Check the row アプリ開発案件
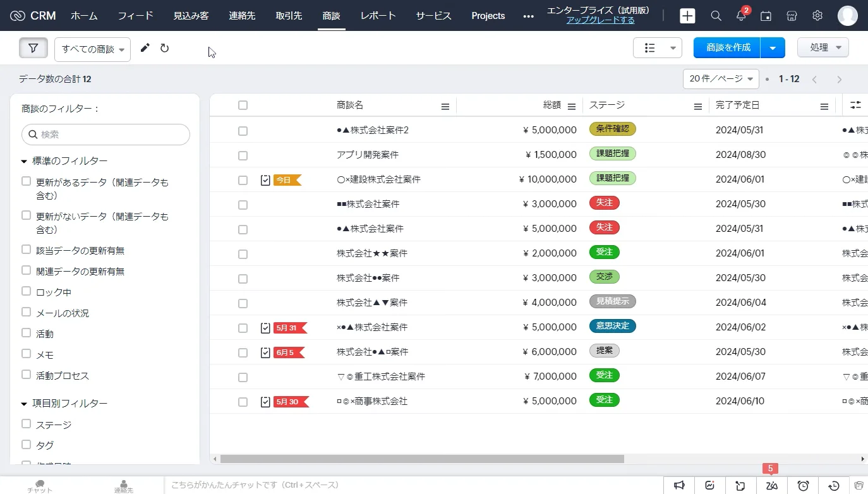 (x=243, y=155)
